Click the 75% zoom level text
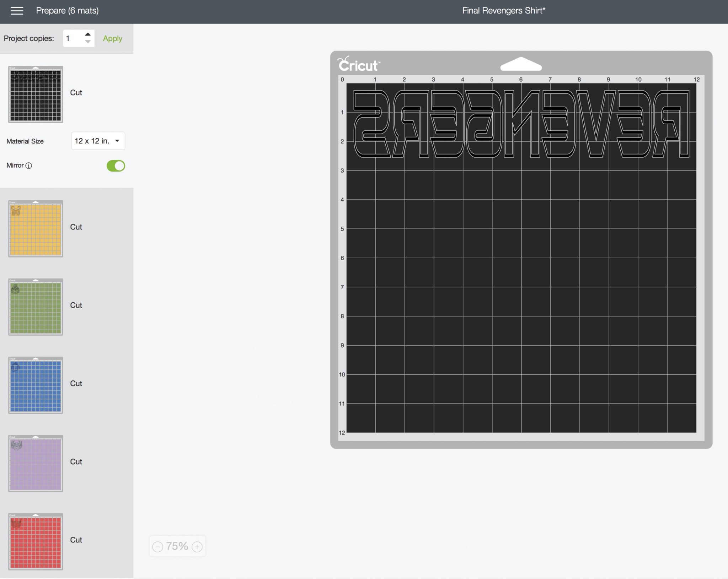The image size is (728, 579). pos(177,546)
